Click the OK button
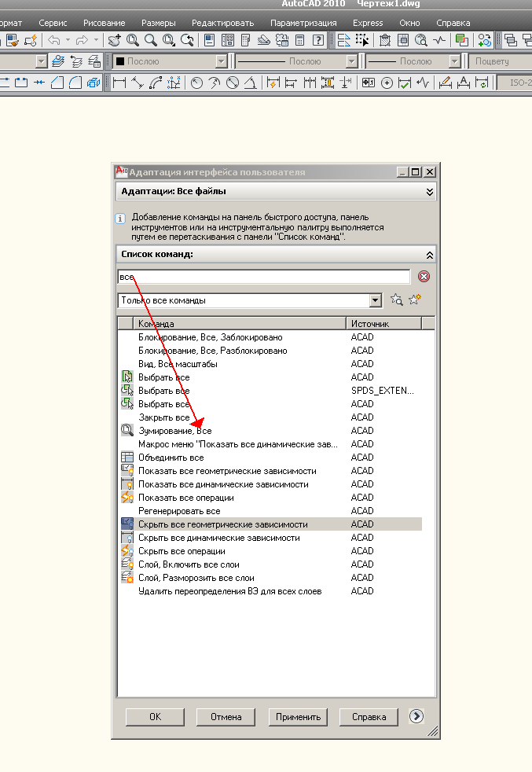532x772 pixels. (x=155, y=717)
